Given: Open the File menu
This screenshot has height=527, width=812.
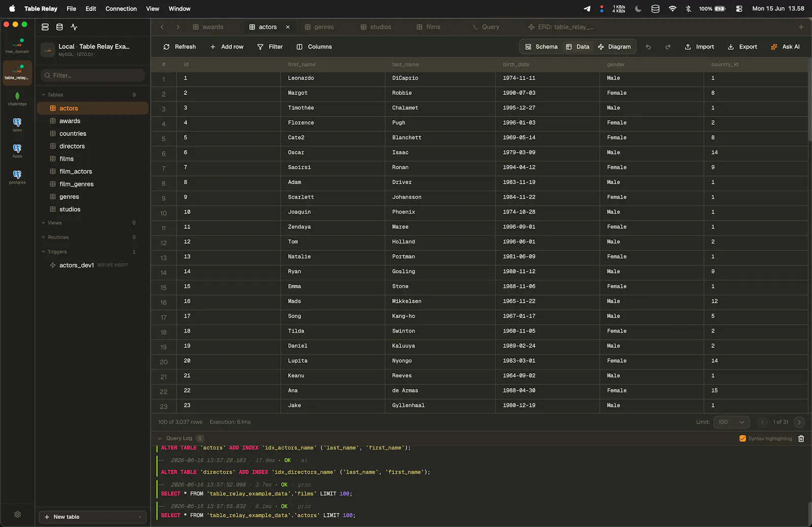Looking at the screenshot, I should click(72, 9).
